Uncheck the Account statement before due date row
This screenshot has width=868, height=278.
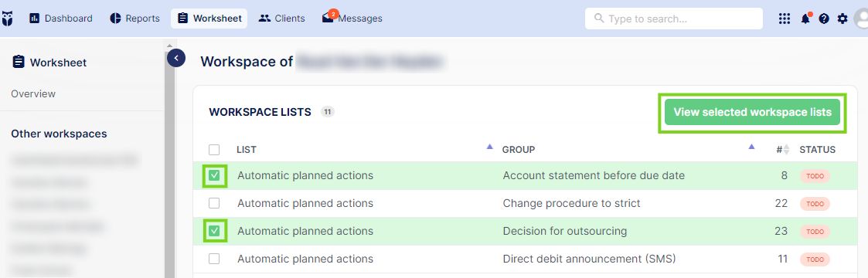pos(214,176)
